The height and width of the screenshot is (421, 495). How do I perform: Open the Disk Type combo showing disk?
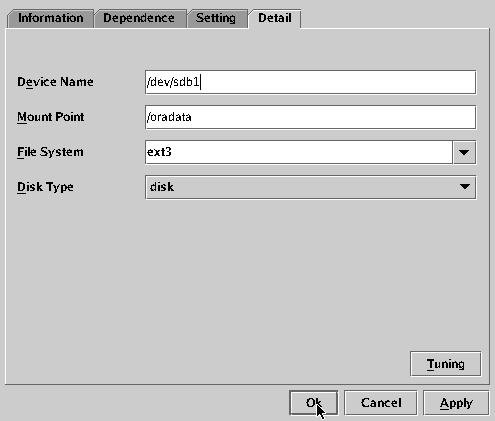[310, 187]
